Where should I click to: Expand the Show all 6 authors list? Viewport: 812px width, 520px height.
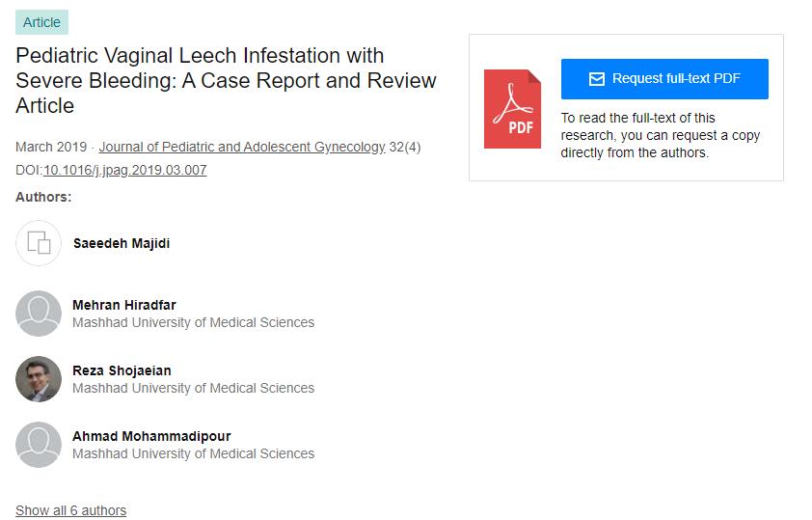(70, 510)
